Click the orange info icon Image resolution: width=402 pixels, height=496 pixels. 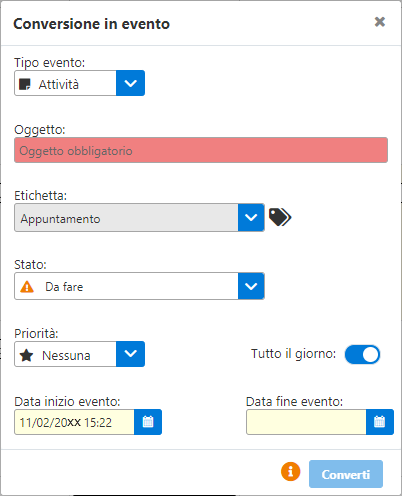pyautogui.click(x=291, y=472)
